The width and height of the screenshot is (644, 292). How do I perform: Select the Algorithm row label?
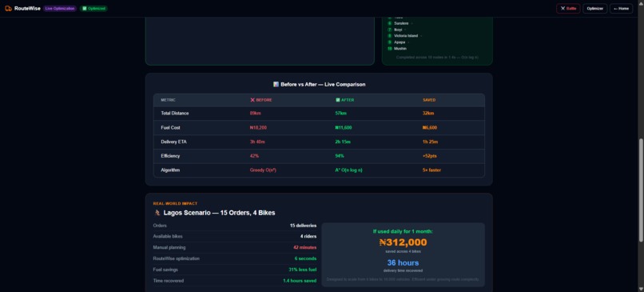click(170, 170)
